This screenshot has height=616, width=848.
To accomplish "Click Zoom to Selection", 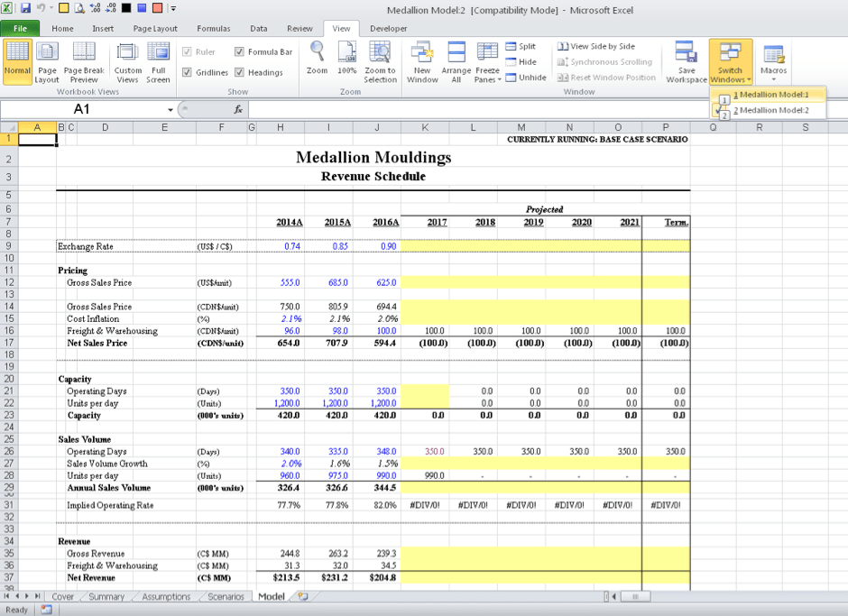I will [380, 61].
